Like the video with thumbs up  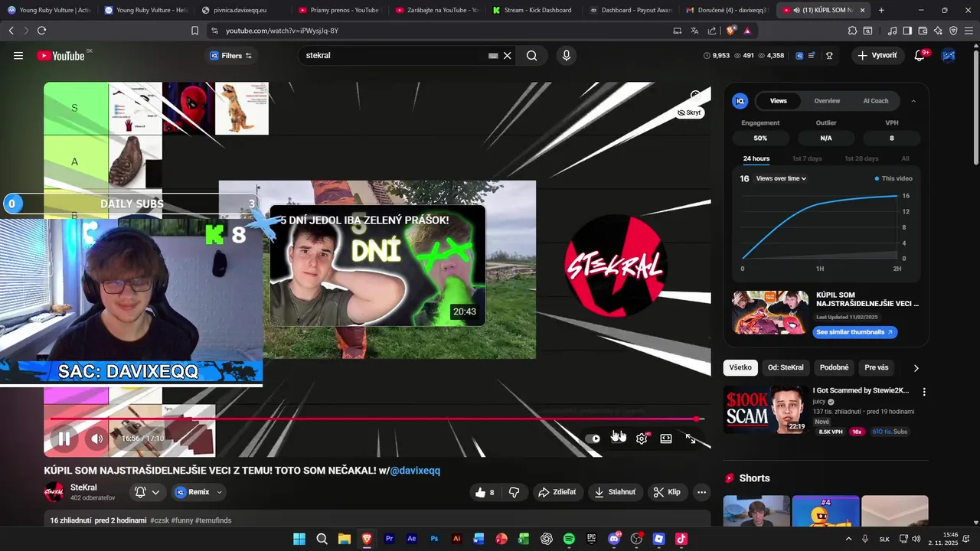(485, 492)
